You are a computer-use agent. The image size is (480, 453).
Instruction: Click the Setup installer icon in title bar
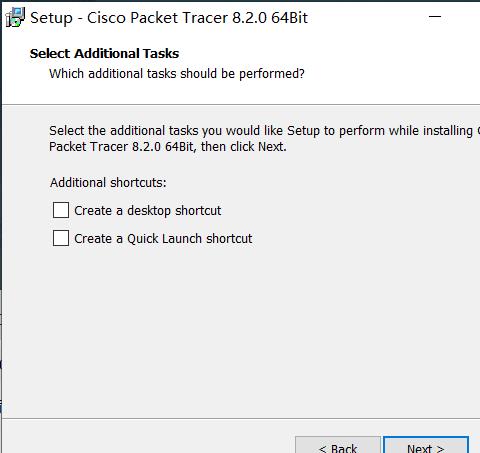click(x=15, y=17)
